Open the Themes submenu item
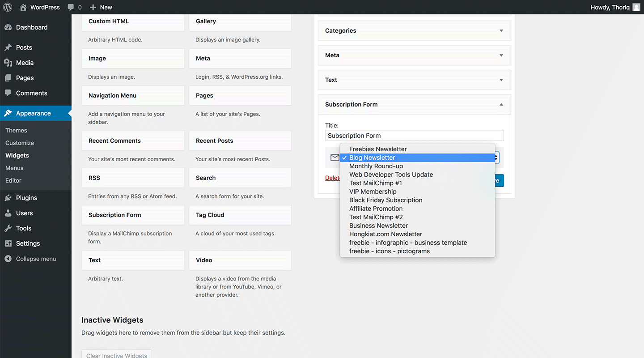 point(16,130)
